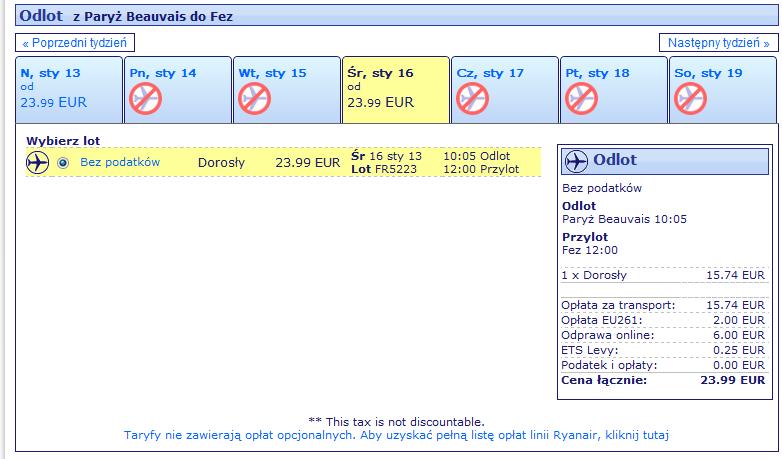Viewport: 782px width, 459px height.
Task: Open the N, sty 13 date tab
Action: (x=69, y=90)
